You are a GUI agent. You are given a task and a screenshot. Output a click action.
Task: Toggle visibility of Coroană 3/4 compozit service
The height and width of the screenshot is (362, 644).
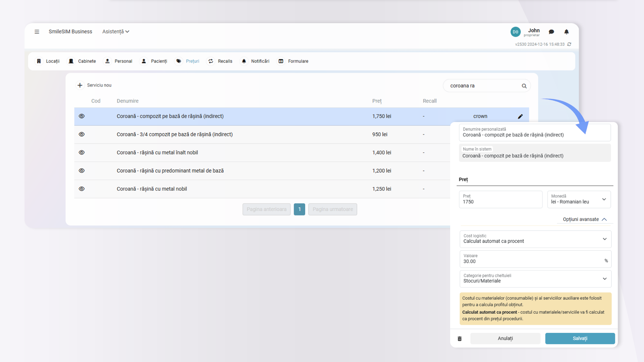coord(82,134)
